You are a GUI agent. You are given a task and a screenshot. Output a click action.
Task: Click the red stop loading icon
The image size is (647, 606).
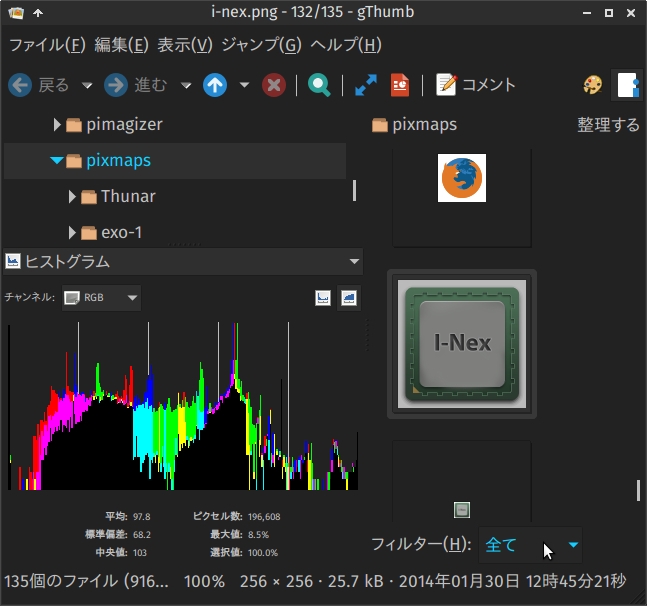[x=274, y=85]
